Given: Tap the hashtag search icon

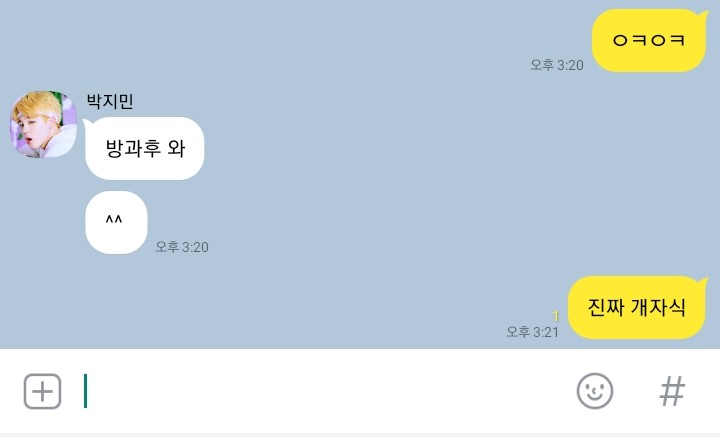Looking at the screenshot, I should [672, 391].
